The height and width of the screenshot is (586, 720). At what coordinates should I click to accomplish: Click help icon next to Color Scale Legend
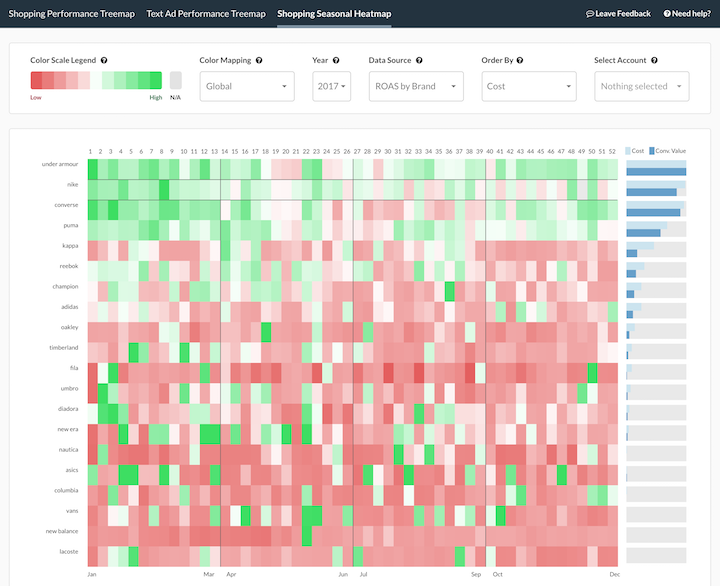104,60
